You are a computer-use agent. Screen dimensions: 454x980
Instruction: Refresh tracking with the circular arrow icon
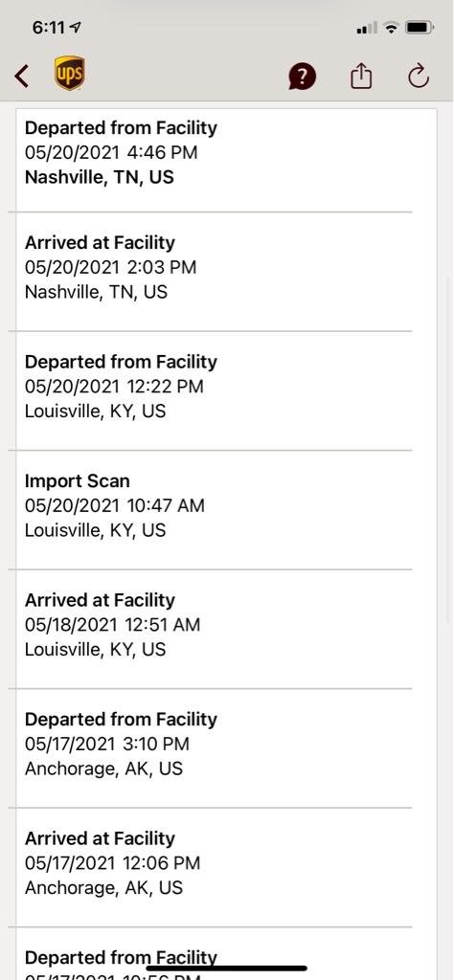click(419, 77)
